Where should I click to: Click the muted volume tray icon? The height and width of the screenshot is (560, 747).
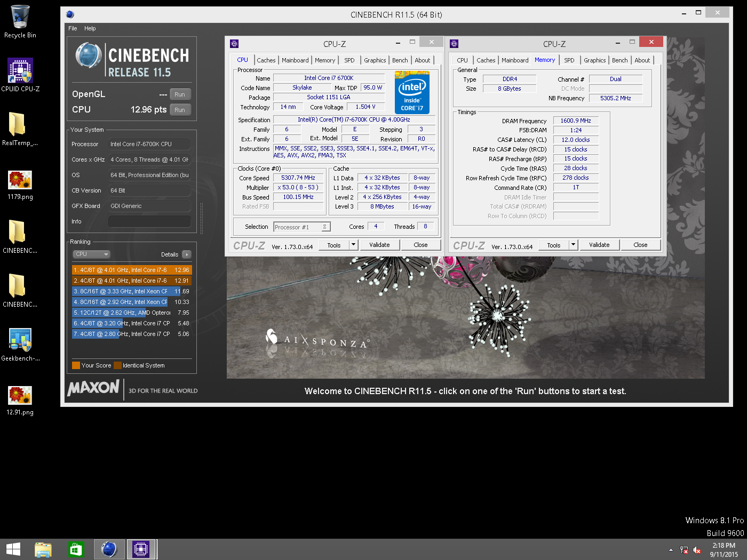pos(697,550)
